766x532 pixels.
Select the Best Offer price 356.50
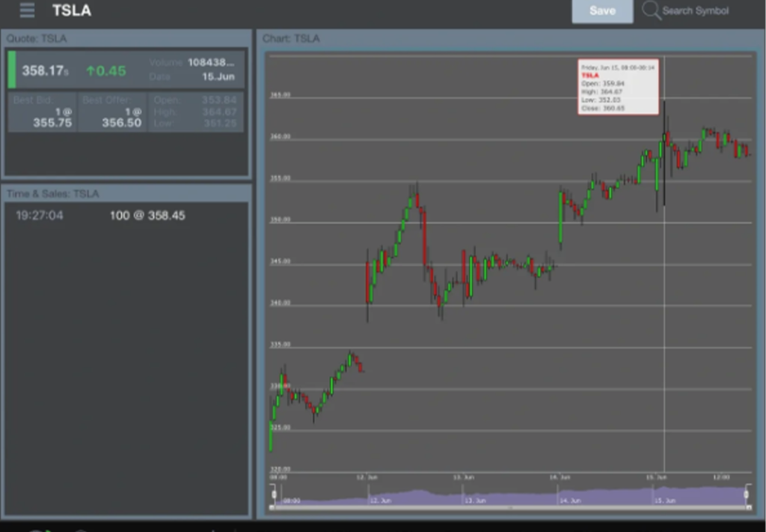tap(122, 123)
